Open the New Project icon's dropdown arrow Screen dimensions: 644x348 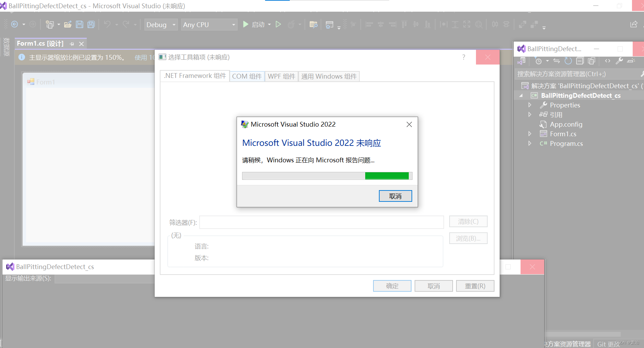[59, 24]
